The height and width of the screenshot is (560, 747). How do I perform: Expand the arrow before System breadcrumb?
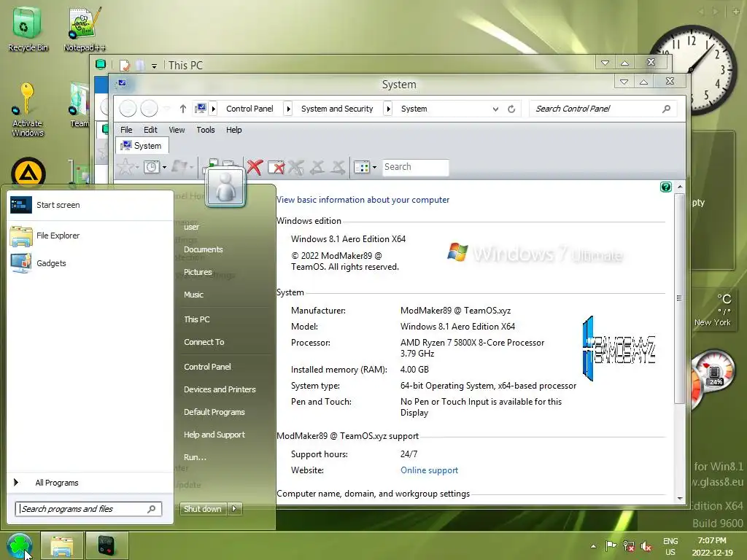pos(388,109)
